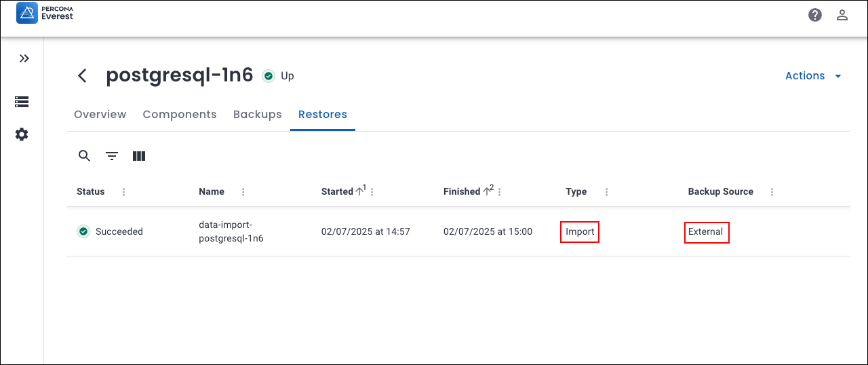Open the help question mark icon

[x=815, y=15]
